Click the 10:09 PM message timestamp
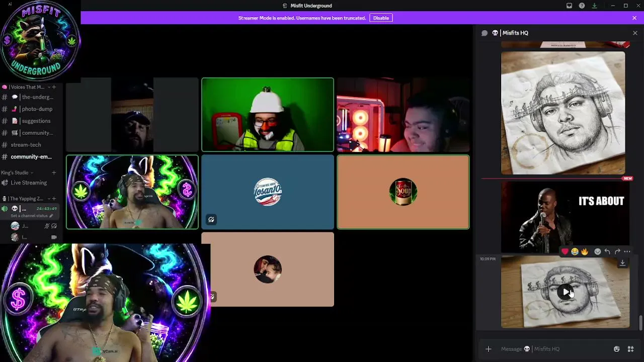Image resolution: width=644 pixels, height=362 pixels. click(488, 259)
